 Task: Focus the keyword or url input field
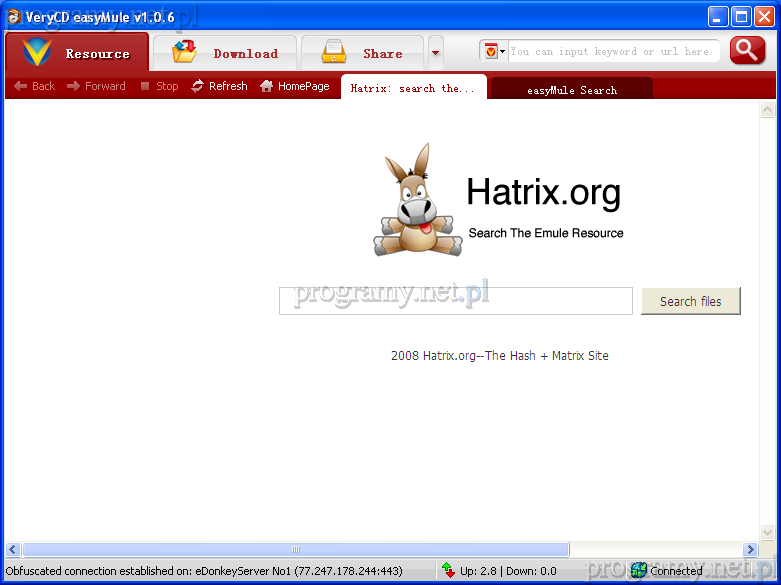[x=612, y=51]
